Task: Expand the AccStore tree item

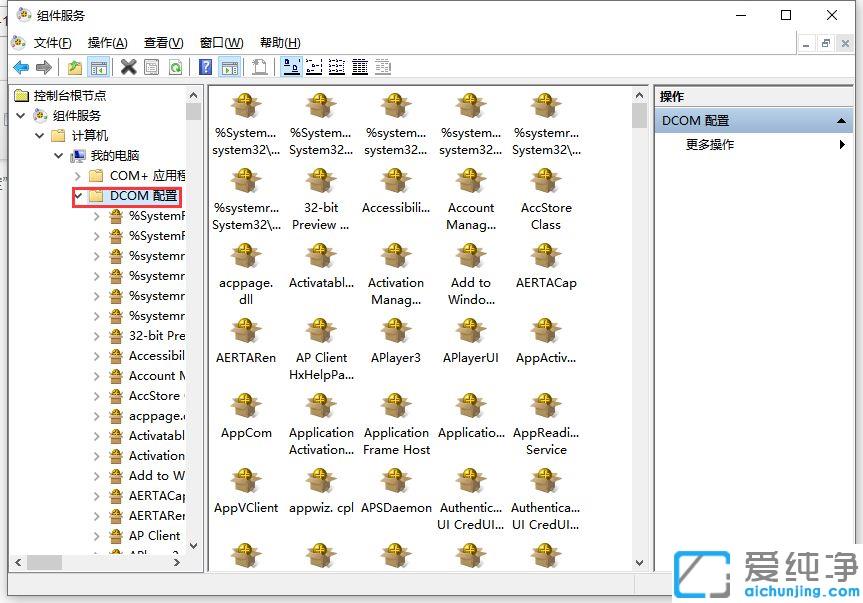Action: click(97, 396)
